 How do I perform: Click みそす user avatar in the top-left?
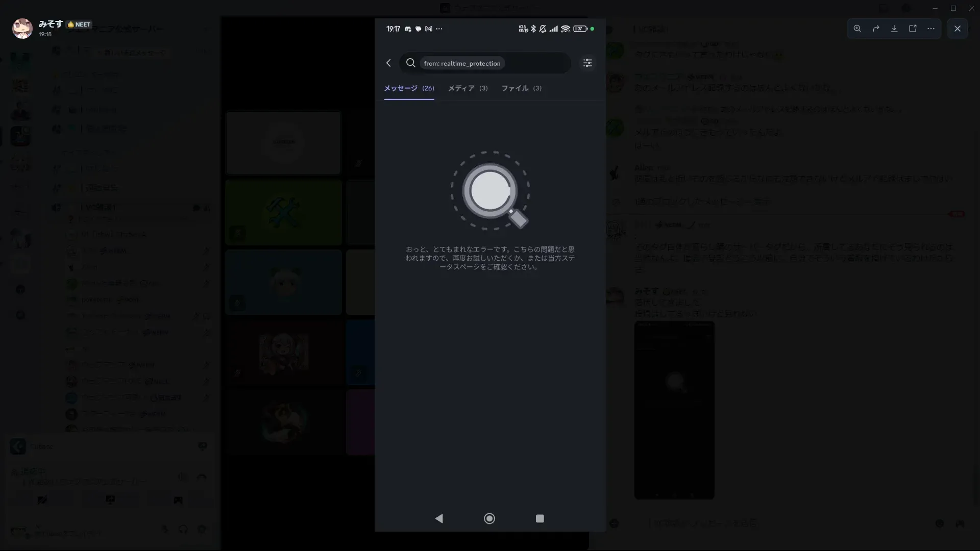pos(22,29)
